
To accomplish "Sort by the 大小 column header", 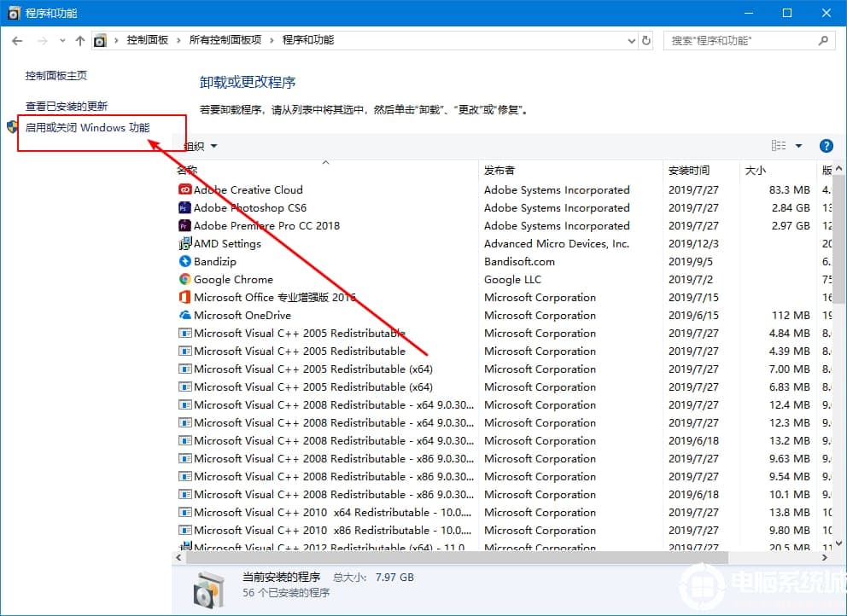I will pos(777,171).
